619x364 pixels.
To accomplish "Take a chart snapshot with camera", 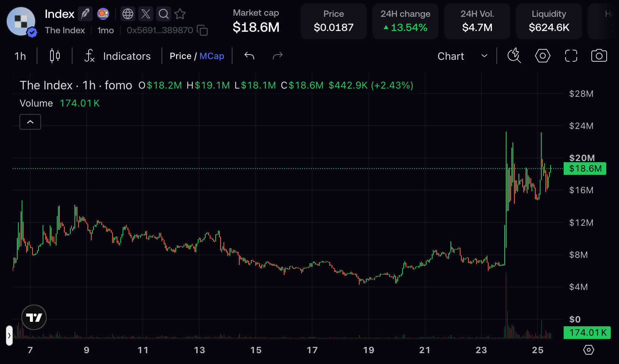I will coord(599,56).
